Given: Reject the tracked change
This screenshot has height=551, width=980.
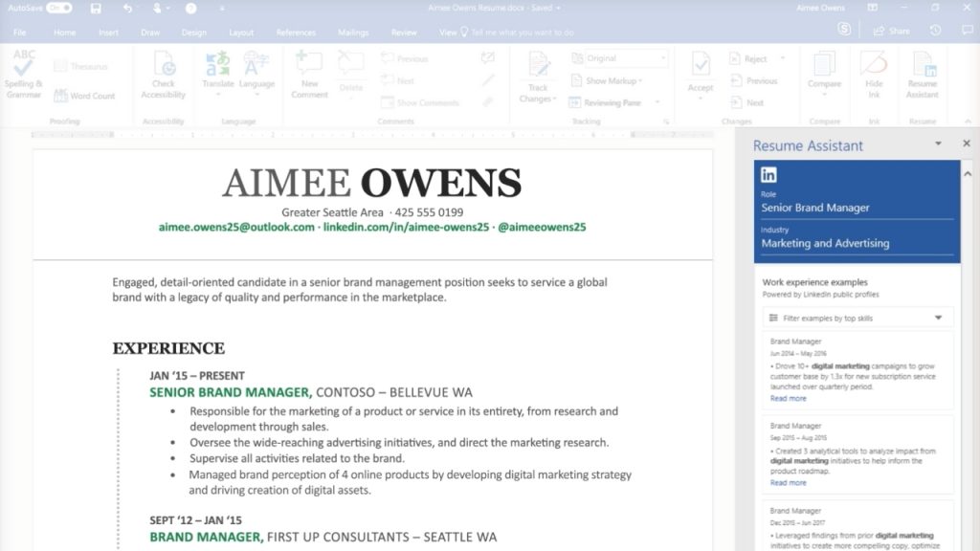Looking at the screenshot, I should (x=747, y=58).
